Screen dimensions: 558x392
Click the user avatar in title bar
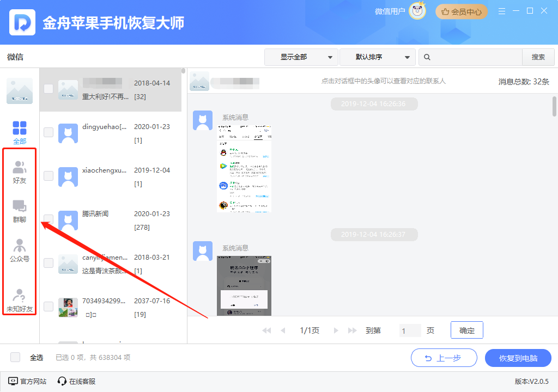[x=417, y=11]
